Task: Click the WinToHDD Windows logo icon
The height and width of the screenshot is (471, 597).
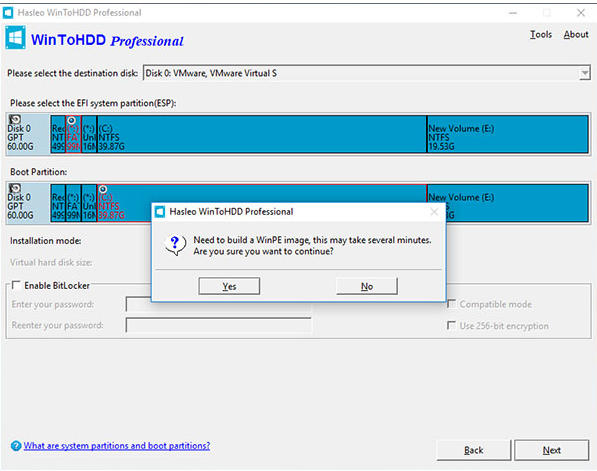Action: (x=16, y=37)
